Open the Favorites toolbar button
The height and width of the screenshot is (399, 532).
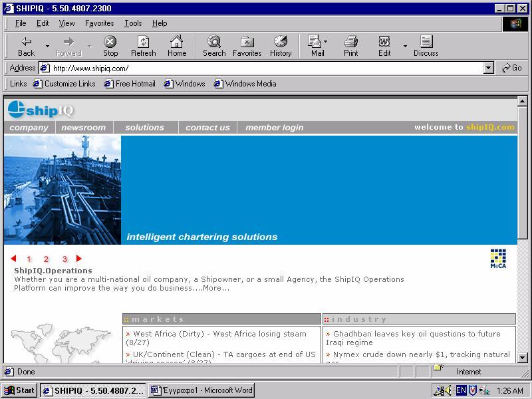[247, 46]
